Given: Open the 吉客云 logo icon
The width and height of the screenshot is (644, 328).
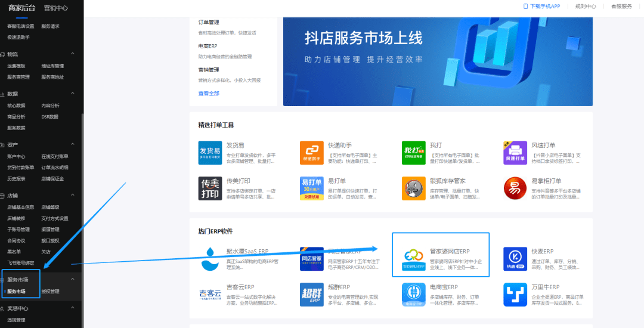Looking at the screenshot, I should 210,295.
